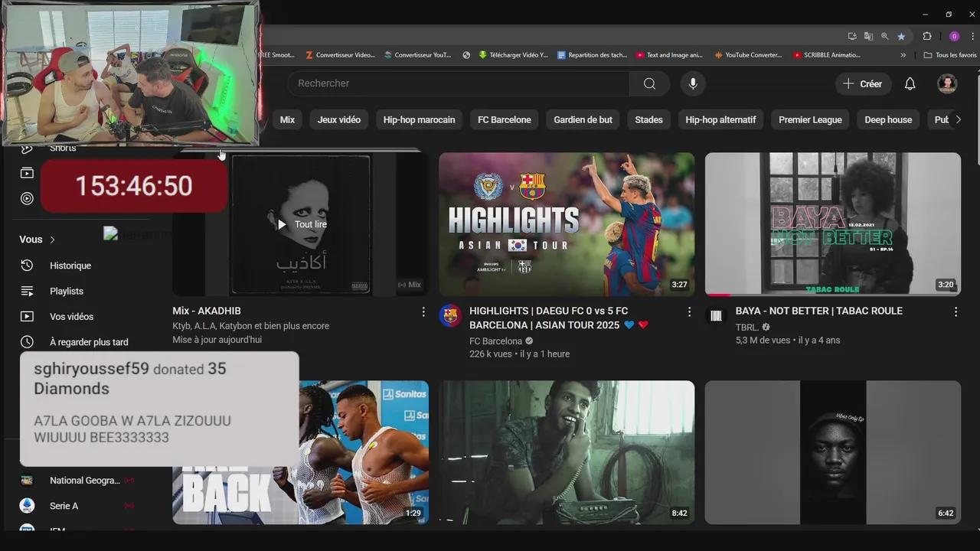This screenshot has width=980, height=551.
Task: Open the SCRIBBLE Animatio... bookmark
Action: click(827, 55)
